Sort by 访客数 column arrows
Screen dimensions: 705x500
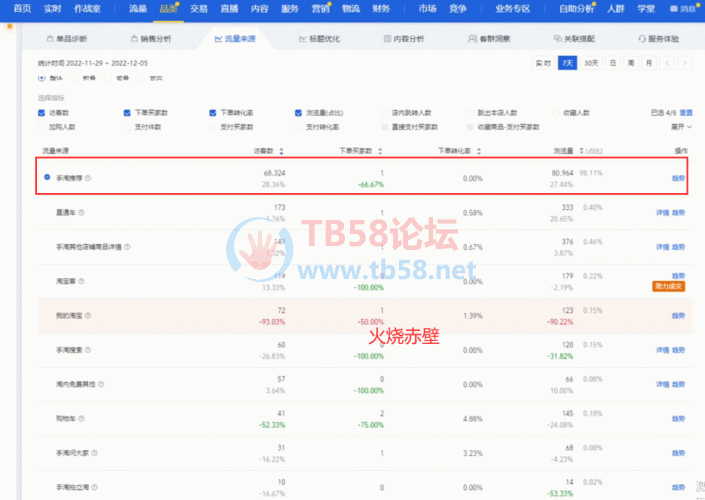(281, 151)
